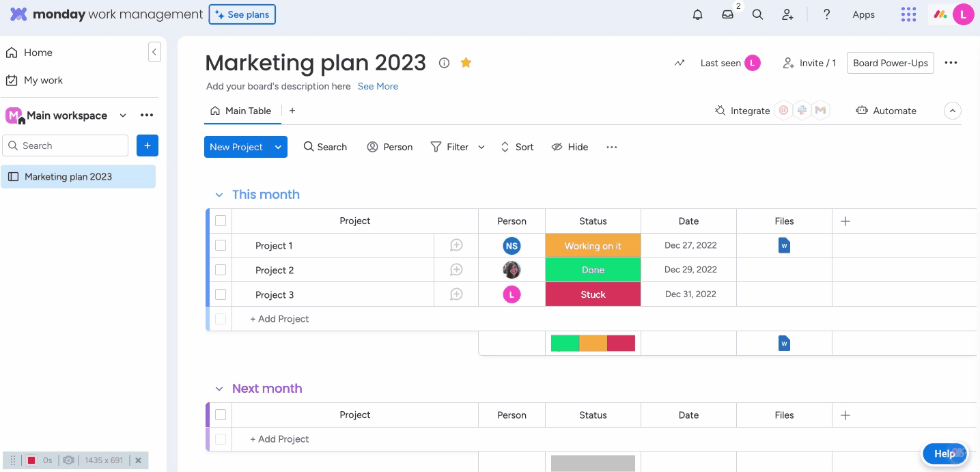980x472 pixels.
Task: Change the Stuck status cell of Project 3
Action: pyautogui.click(x=593, y=294)
